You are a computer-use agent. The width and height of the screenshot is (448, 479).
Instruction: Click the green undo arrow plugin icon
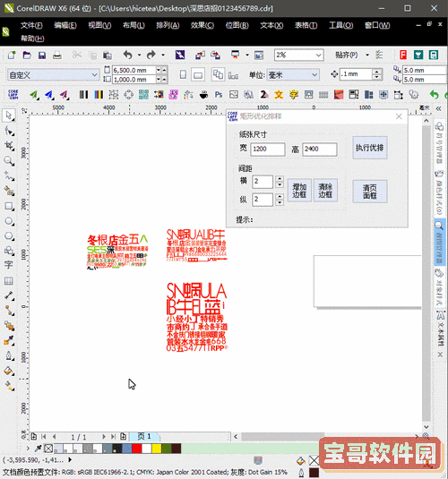click(x=434, y=95)
